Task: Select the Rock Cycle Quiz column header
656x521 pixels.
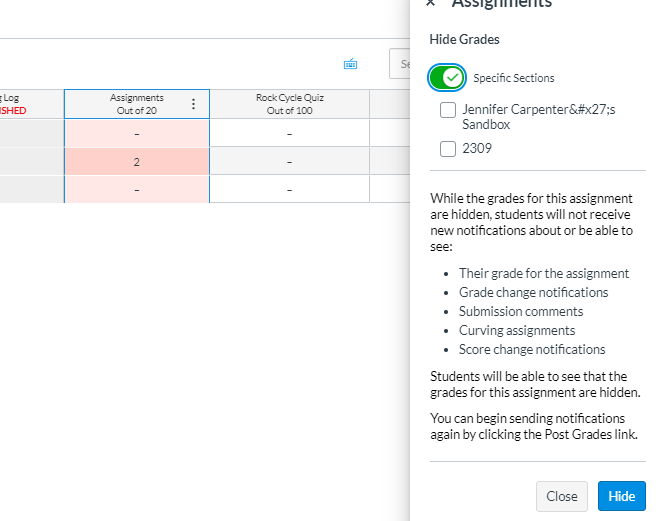Action: 289,104
